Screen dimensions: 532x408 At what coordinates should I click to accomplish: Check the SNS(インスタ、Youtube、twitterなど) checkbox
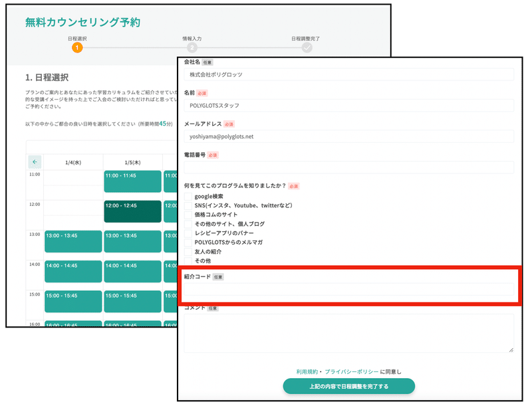tap(188, 205)
